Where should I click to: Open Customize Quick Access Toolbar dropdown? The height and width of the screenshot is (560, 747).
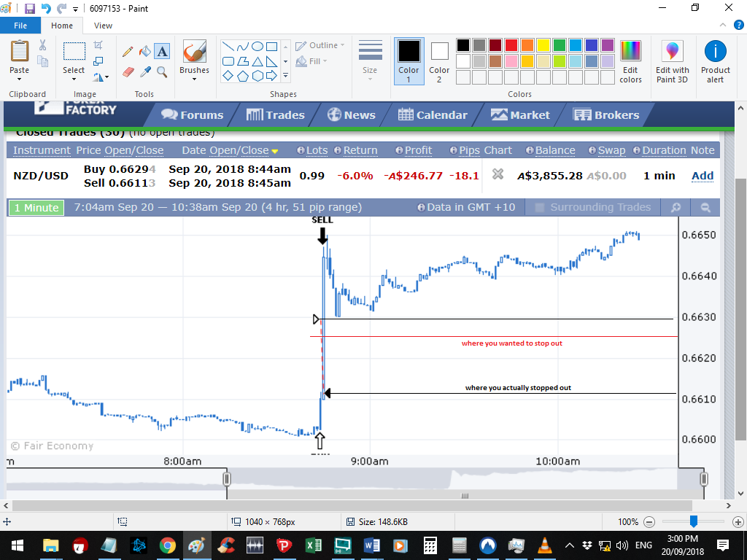tap(75, 9)
